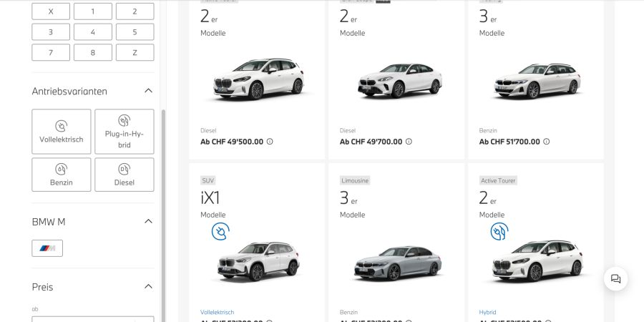
Task: Collapse the Antriebsvarianten section
Action: click(149, 91)
